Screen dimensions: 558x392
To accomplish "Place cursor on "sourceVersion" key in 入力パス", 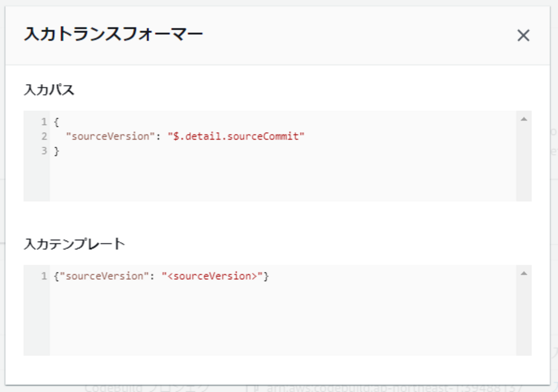I will (x=110, y=137).
